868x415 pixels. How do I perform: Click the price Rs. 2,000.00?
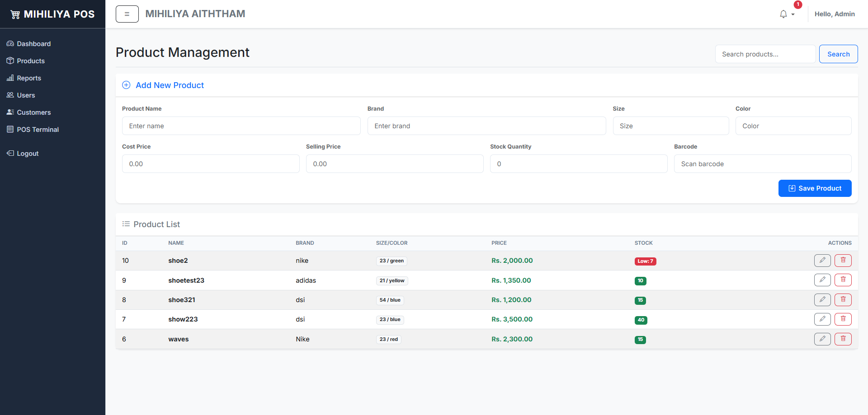coord(512,261)
